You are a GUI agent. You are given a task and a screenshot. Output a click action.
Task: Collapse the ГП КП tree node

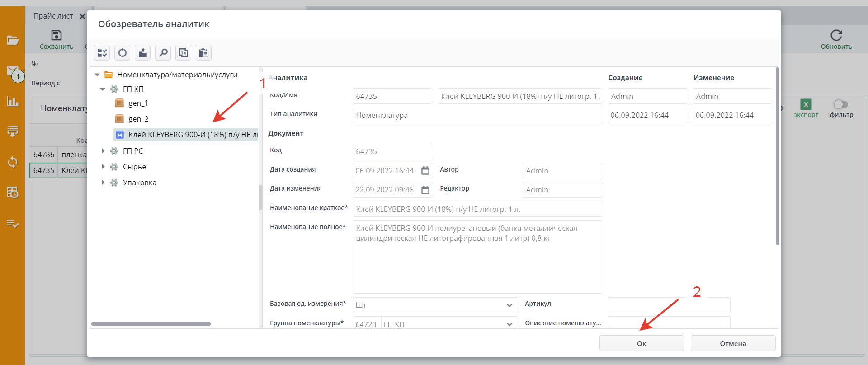point(103,89)
